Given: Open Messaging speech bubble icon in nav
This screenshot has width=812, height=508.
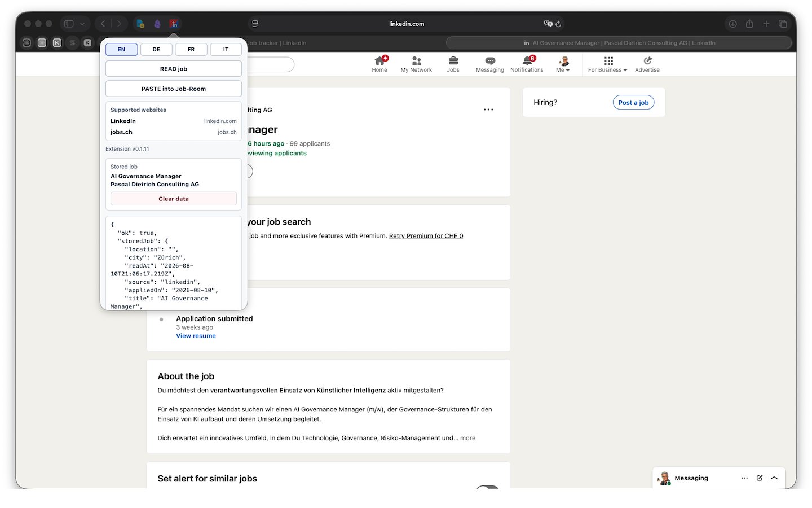Looking at the screenshot, I should coord(490,61).
